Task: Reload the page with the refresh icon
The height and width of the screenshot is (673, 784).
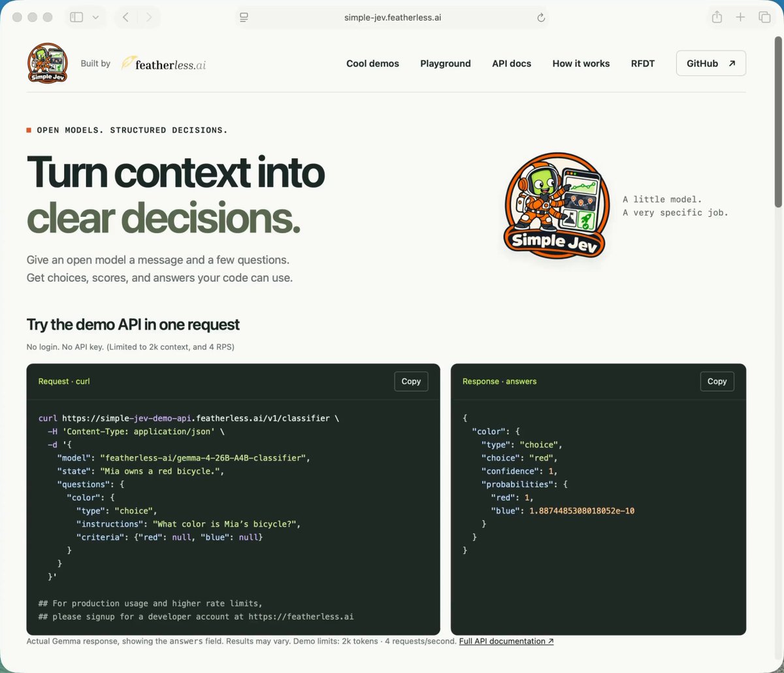Action: (x=541, y=18)
